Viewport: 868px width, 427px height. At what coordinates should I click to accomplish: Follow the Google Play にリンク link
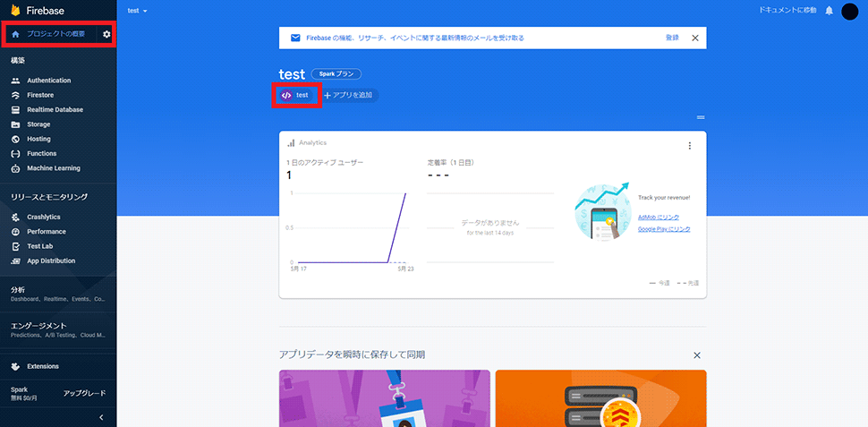point(664,229)
